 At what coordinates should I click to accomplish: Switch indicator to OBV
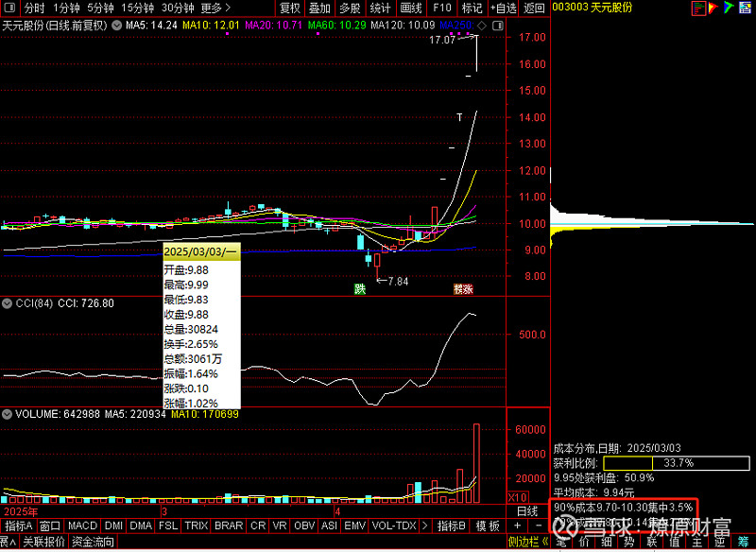coord(304,526)
